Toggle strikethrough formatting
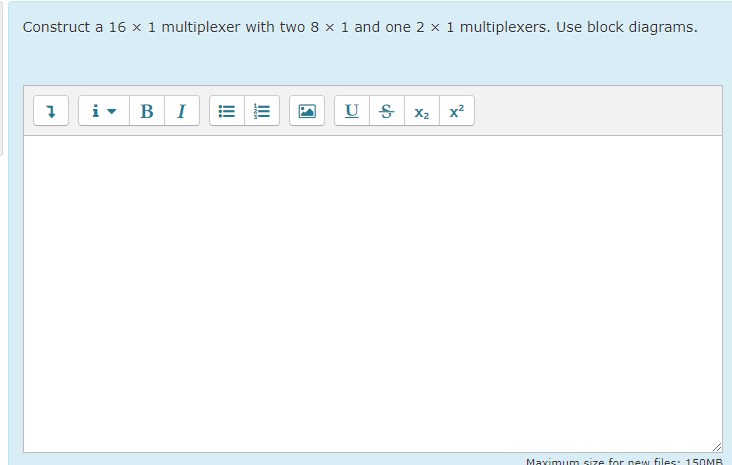732x465 pixels. (387, 111)
